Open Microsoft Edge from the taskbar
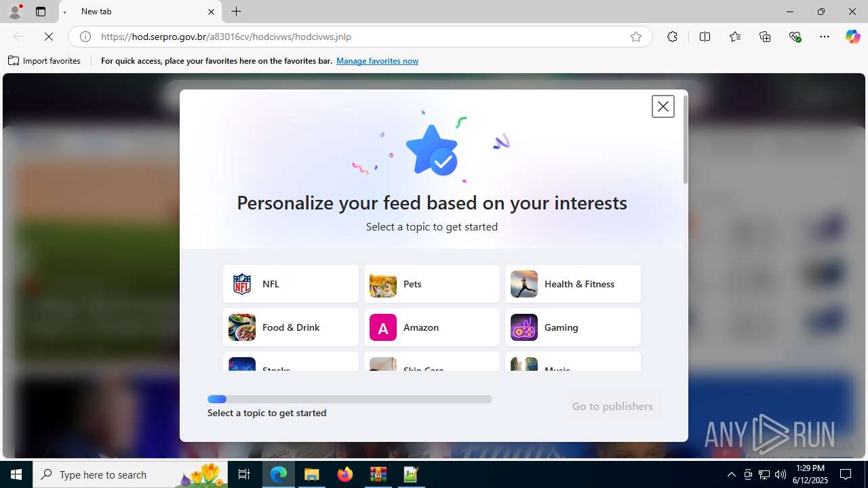The height and width of the screenshot is (488, 868). [279, 474]
